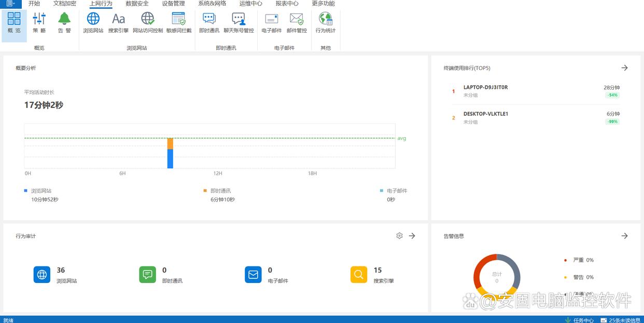The image size is (644, 323).
Task: Click the 告警 bell icon
Action: 64,23
